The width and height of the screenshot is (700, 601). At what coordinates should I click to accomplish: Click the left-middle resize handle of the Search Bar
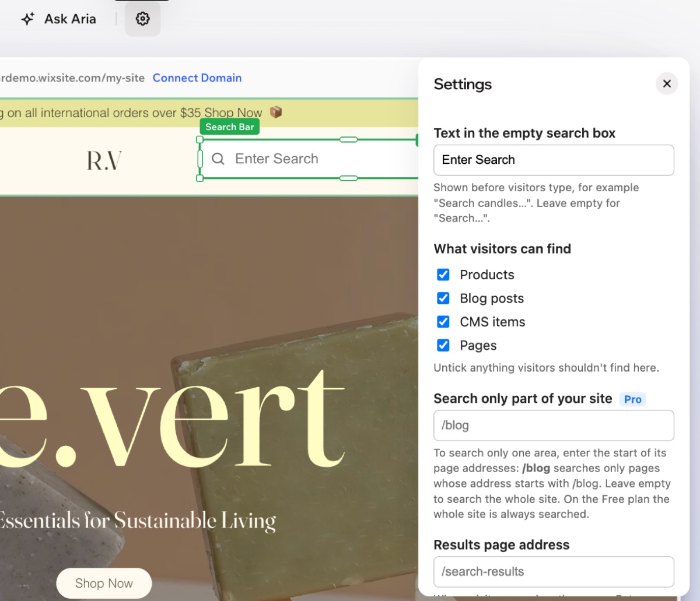click(200, 159)
